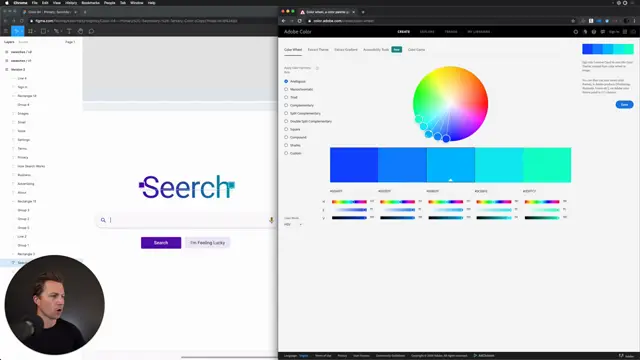This screenshot has width=640, height=360.
Task: Open Community Guidelines footer link
Action: (390, 356)
